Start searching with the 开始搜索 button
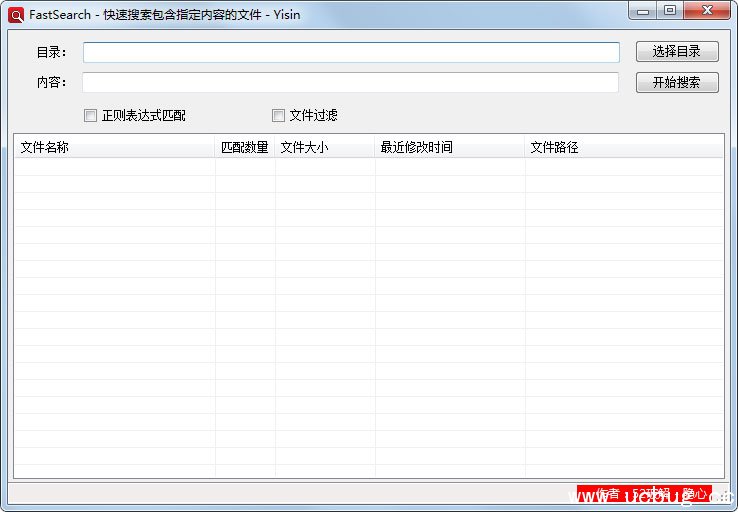This screenshot has width=738, height=512. 677,82
